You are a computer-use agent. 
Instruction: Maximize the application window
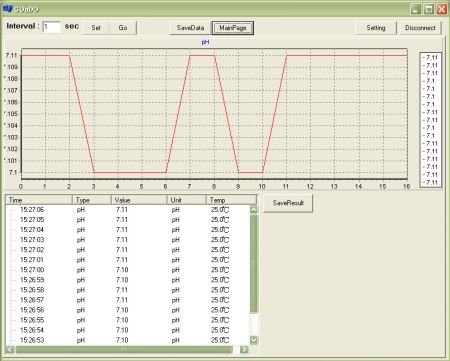click(429, 9)
